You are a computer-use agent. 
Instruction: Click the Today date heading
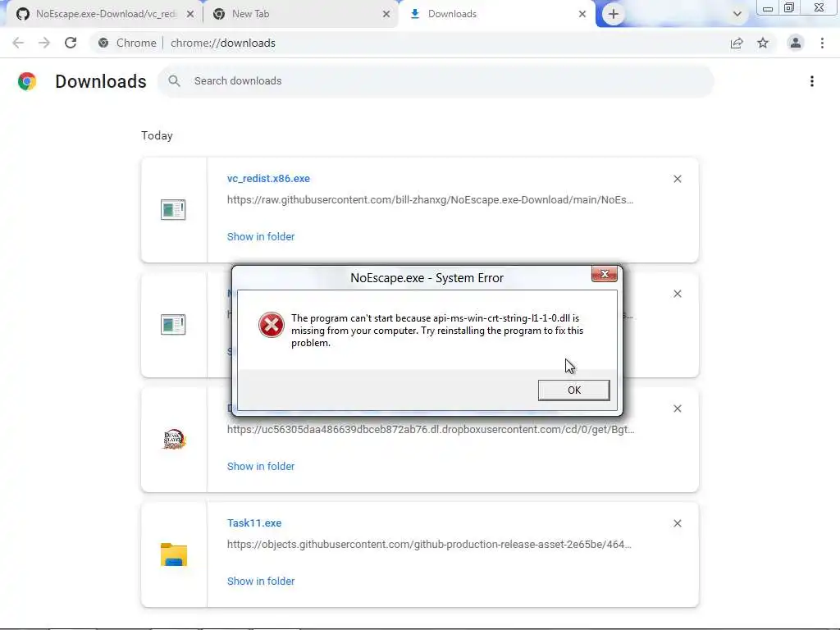tap(157, 135)
